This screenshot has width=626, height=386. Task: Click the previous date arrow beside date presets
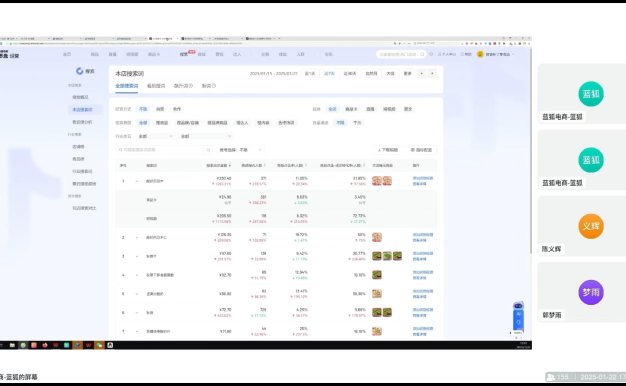[422, 73]
